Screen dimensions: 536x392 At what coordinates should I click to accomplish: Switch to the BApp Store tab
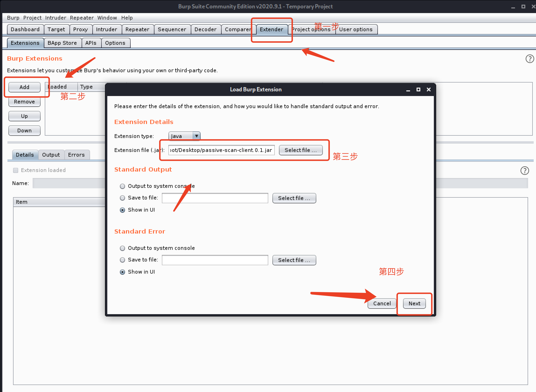click(62, 43)
